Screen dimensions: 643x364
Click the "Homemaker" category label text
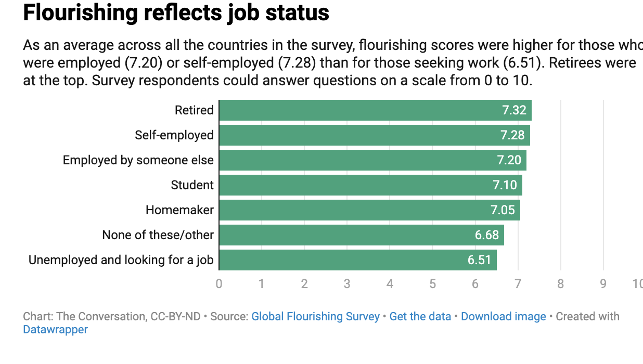pos(179,210)
